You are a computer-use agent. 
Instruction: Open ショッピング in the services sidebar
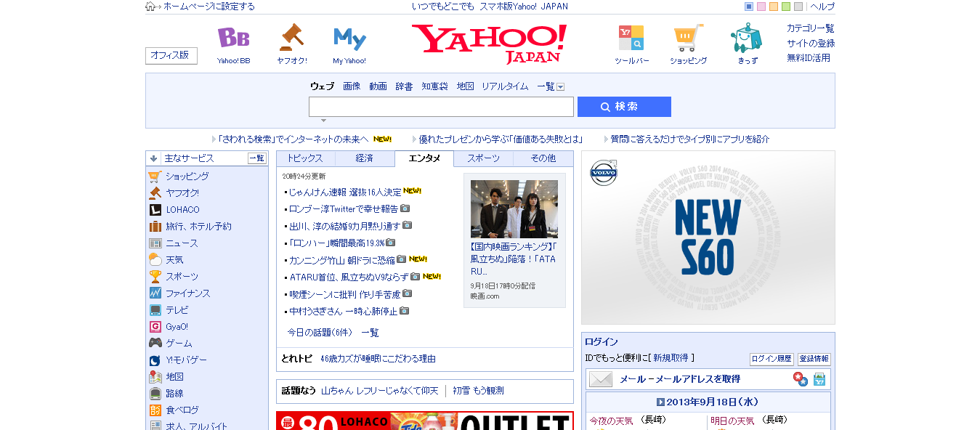[x=187, y=177]
